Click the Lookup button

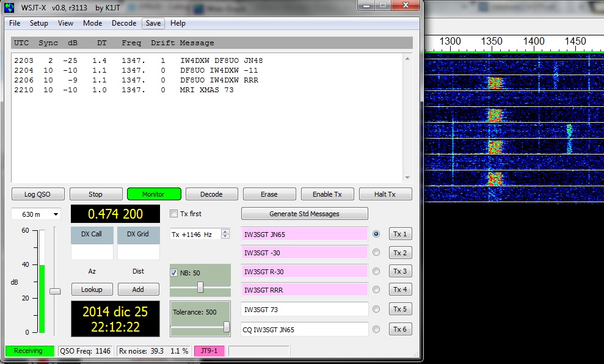point(92,289)
